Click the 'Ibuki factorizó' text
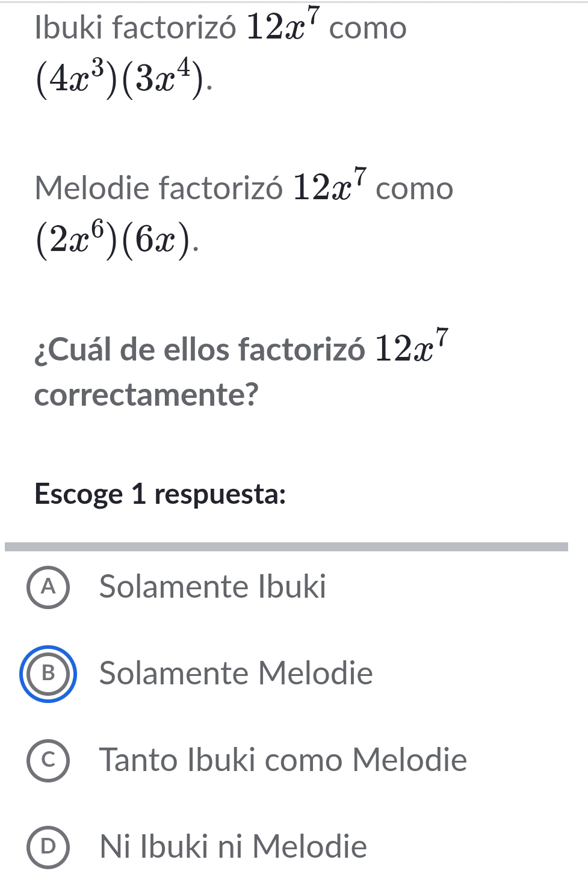 [x=135, y=28]
